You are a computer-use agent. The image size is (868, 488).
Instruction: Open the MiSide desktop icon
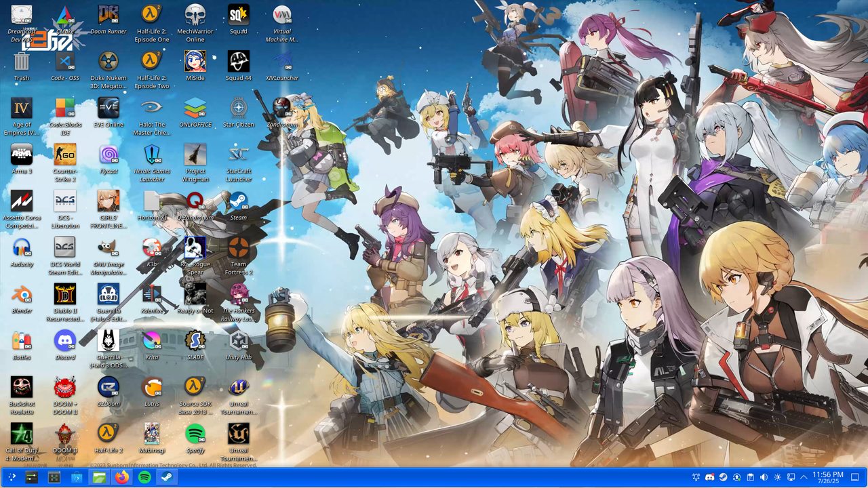coord(195,62)
